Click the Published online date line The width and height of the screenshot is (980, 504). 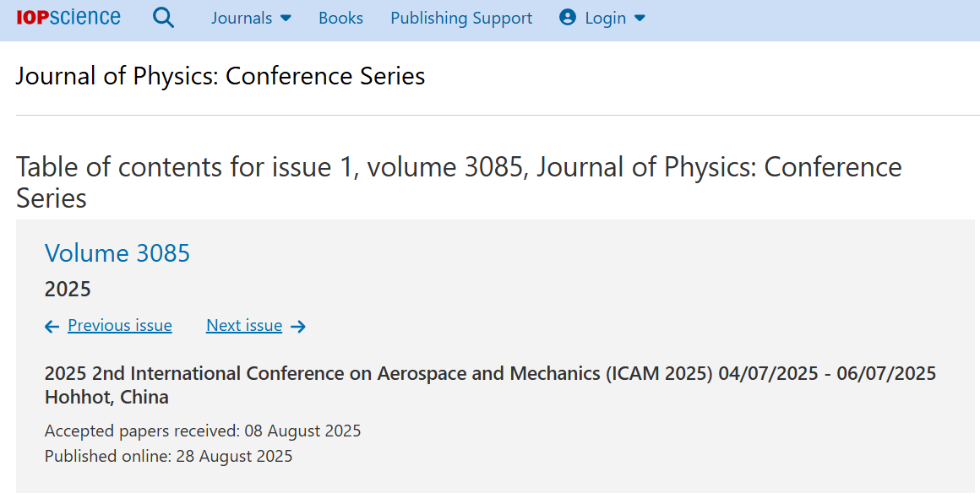tap(169, 456)
